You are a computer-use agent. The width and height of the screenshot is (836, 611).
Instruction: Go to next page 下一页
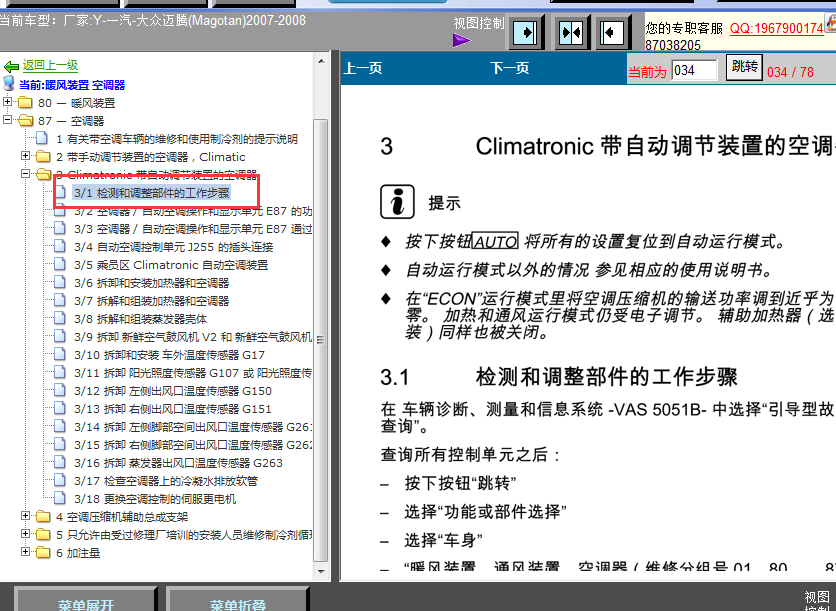pyautogui.click(x=510, y=68)
